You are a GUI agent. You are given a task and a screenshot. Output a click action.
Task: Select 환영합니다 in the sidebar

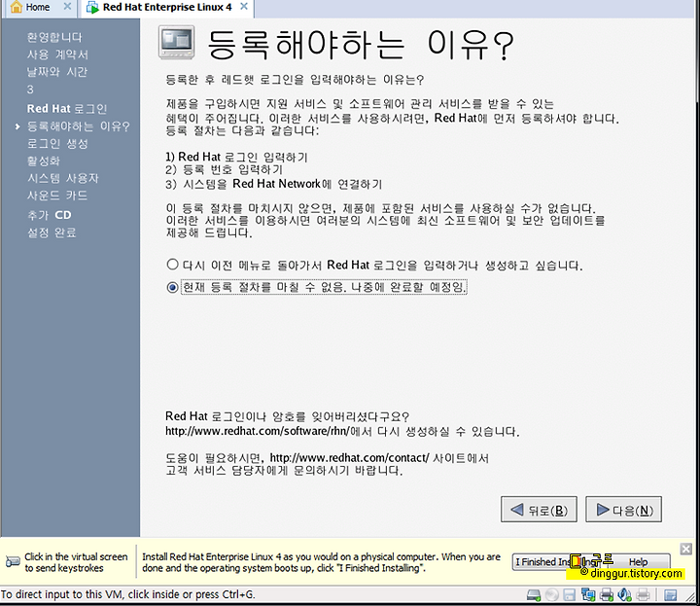54,38
